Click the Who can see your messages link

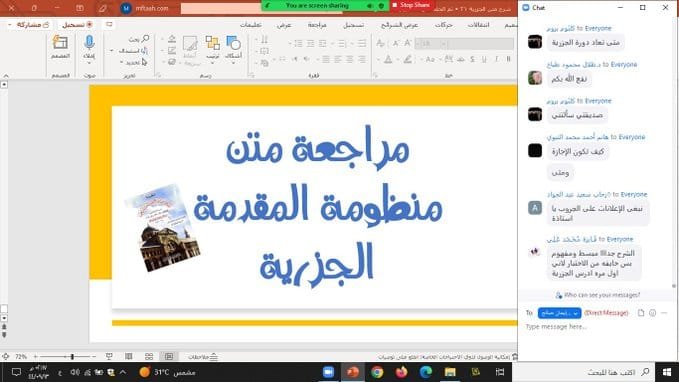tap(598, 295)
